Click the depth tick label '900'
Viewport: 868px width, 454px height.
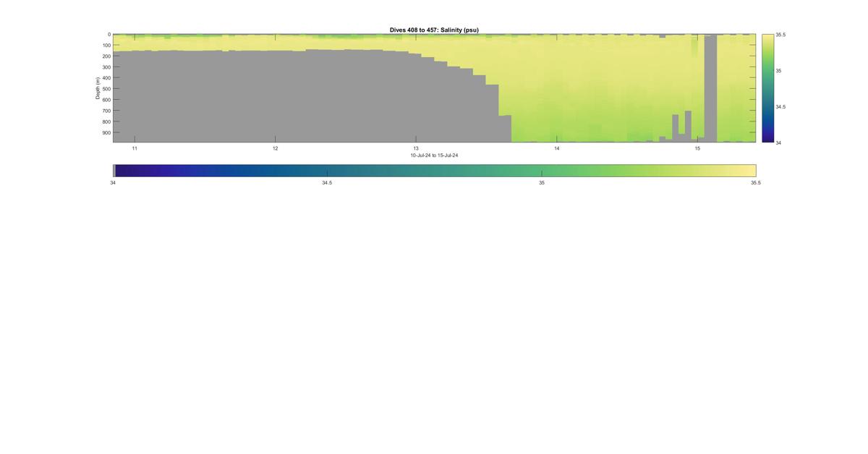(x=106, y=132)
